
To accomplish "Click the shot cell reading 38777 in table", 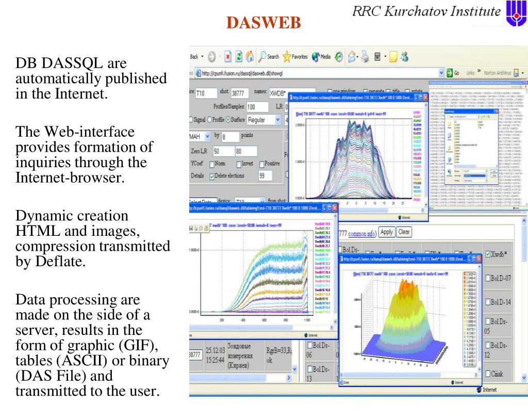I will click(x=194, y=355).
